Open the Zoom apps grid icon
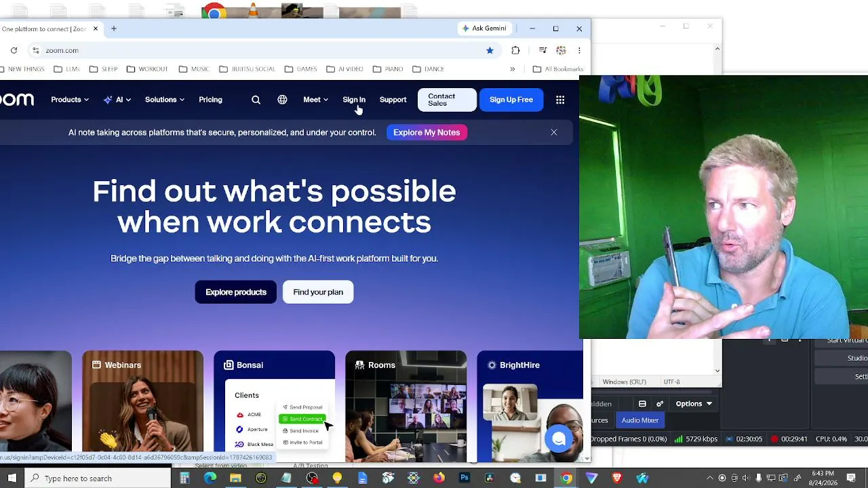Image resolution: width=868 pixels, height=488 pixels. coord(560,100)
